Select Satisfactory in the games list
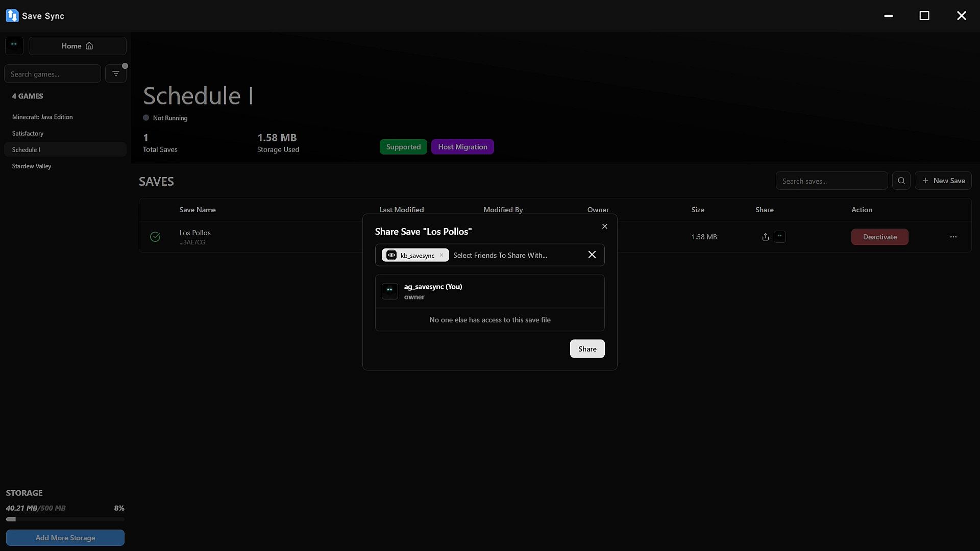The image size is (980, 551). pyautogui.click(x=28, y=133)
